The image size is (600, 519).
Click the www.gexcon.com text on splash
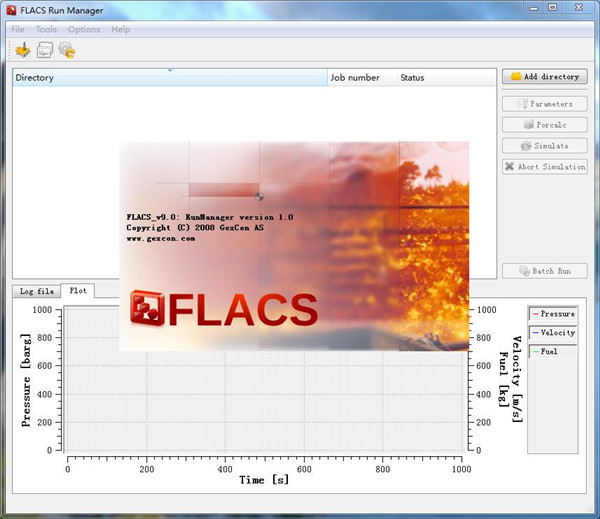pos(161,238)
